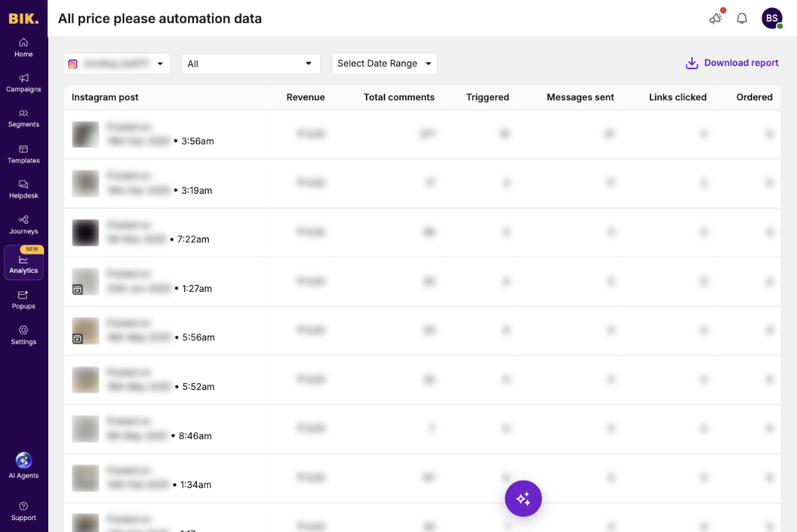Viewport: 797px width, 532px height.
Task: View notifications bell
Action: [x=742, y=19]
